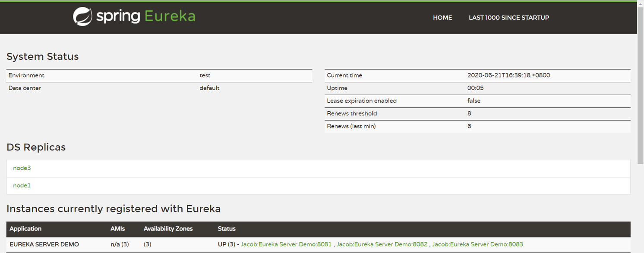Click the 2020-06-21T16:39:18 +0800 timestamp value

(x=509, y=75)
